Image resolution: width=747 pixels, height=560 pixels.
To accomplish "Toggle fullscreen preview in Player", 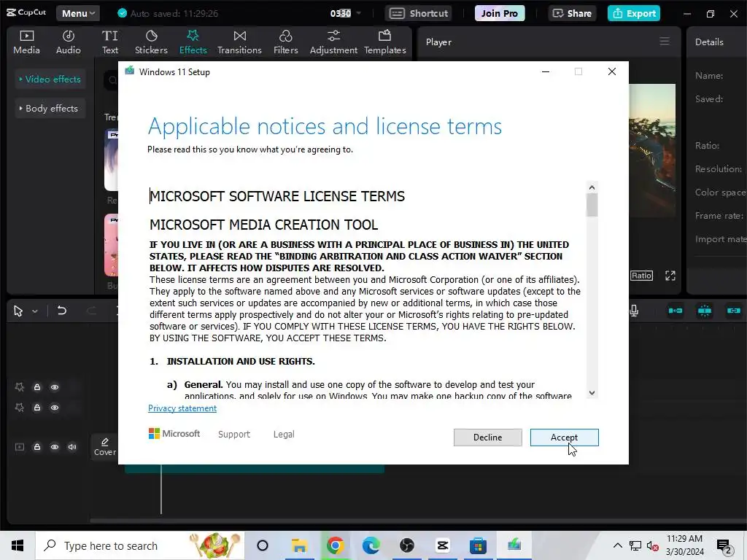I will (670, 276).
